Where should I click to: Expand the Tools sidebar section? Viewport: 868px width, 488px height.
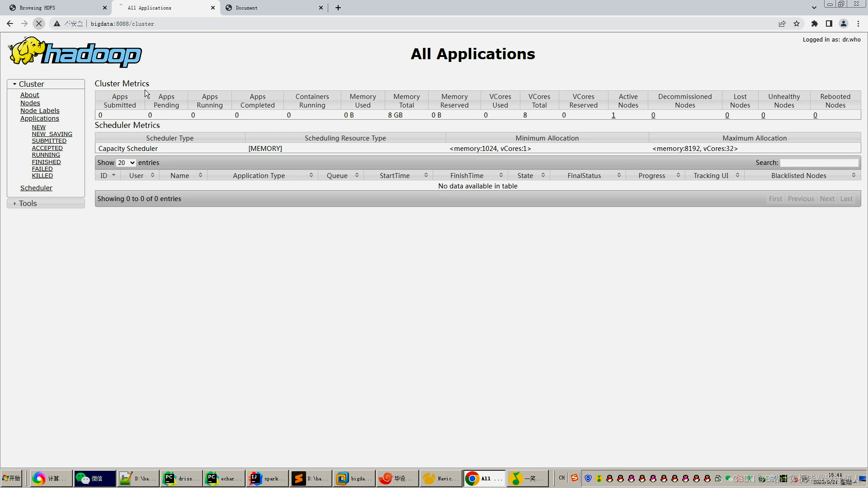coord(15,203)
